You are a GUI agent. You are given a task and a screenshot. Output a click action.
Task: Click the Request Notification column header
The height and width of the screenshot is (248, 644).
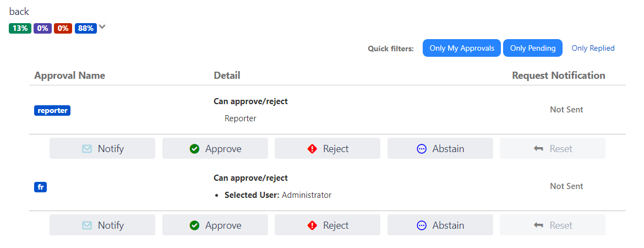(558, 76)
